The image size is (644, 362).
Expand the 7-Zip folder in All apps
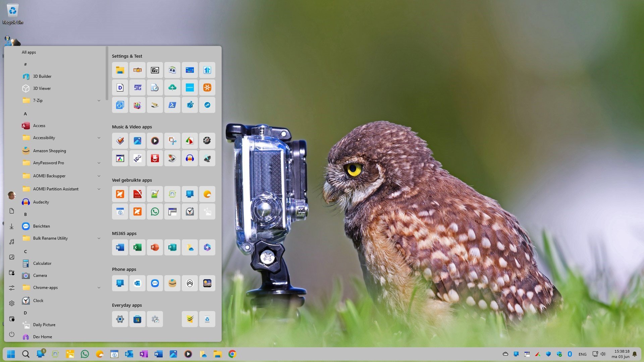click(x=99, y=101)
